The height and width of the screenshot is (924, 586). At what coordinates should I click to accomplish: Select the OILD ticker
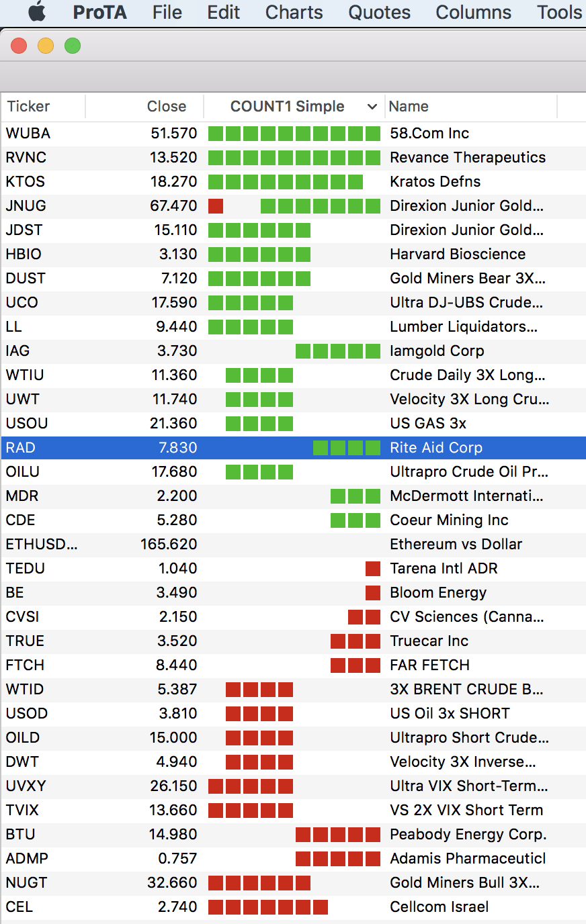(23, 737)
